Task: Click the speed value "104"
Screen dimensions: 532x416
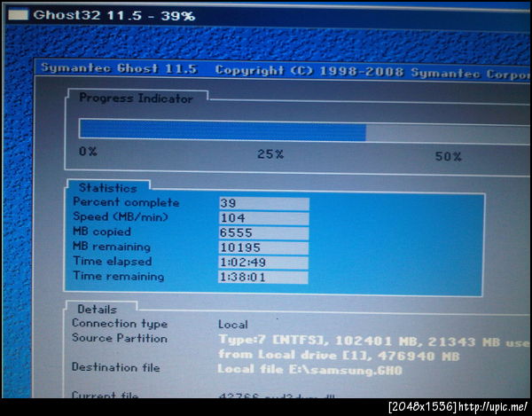Action: point(263,218)
